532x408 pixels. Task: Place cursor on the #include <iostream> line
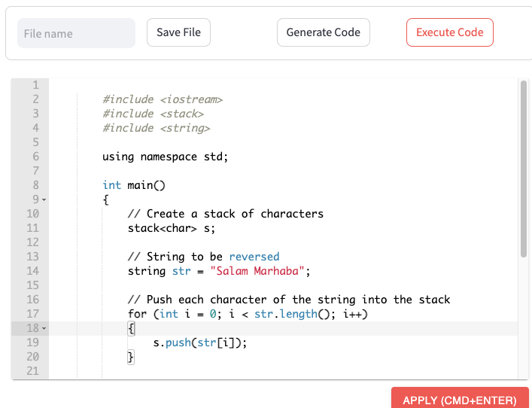(x=163, y=99)
